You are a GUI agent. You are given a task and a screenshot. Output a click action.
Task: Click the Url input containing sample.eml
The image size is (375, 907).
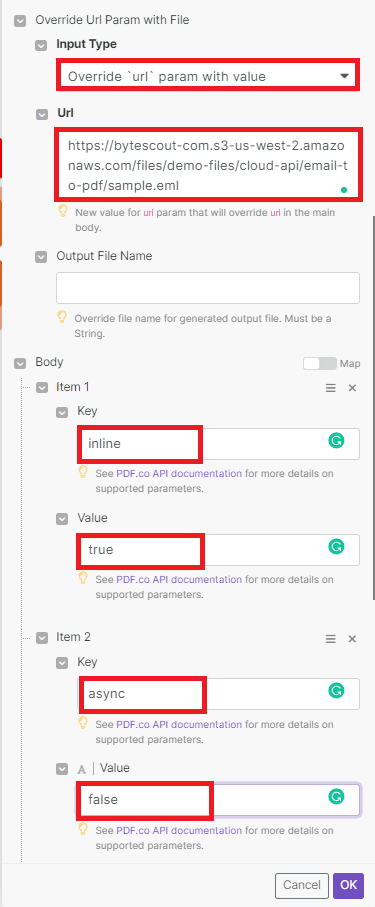coord(208,165)
